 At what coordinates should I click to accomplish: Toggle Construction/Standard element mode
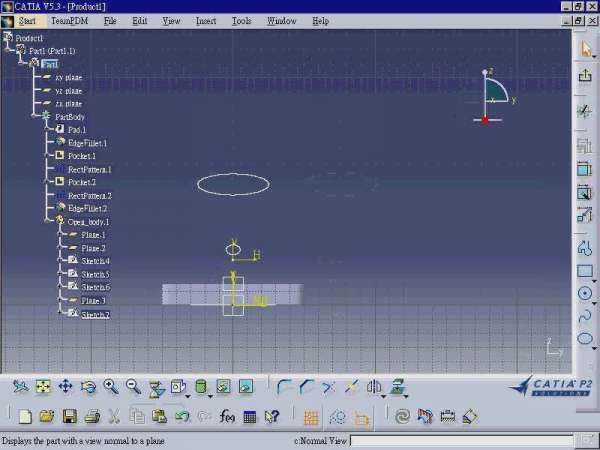tap(337, 417)
